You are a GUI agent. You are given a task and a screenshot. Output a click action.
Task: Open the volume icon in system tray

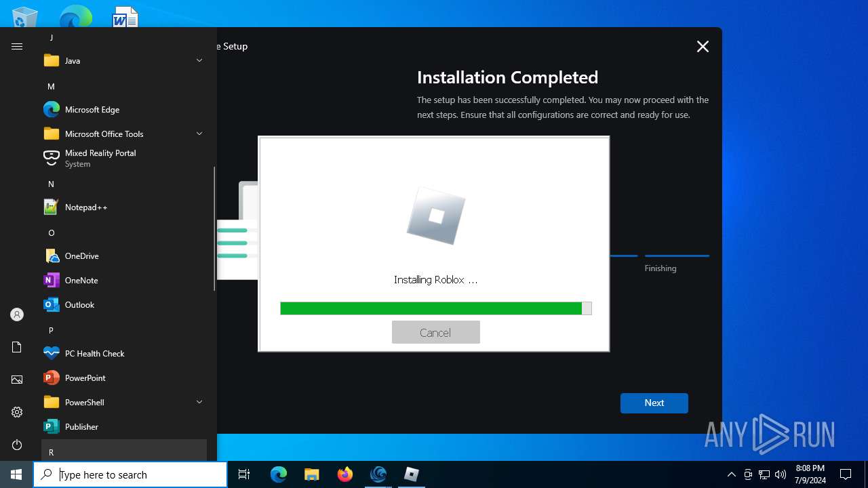781,474
